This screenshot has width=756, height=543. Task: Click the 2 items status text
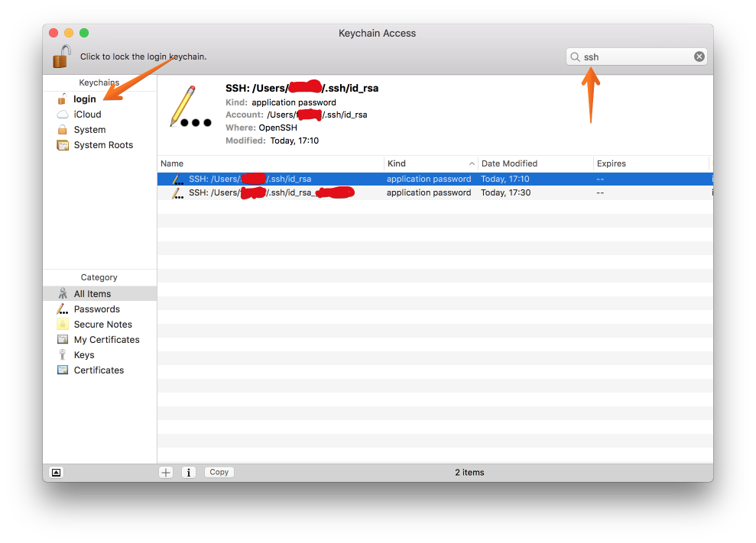pyautogui.click(x=469, y=473)
